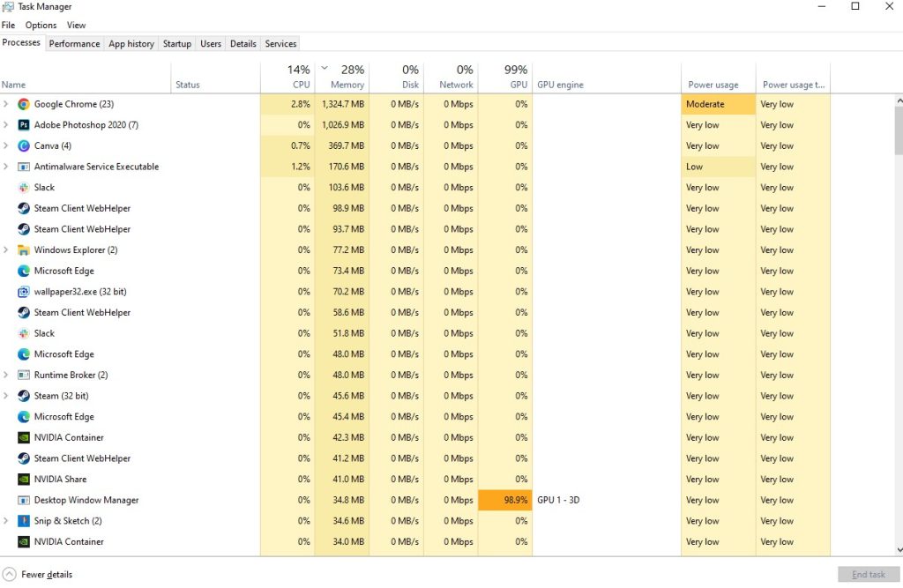Click the Microsoft Edge icon using 73.4 MB

[x=24, y=271]
